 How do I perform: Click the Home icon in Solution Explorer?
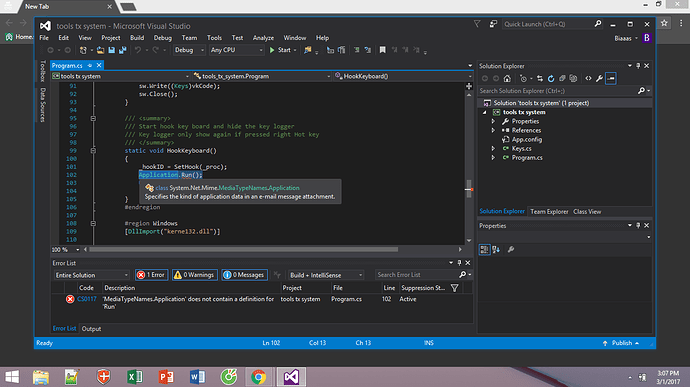507,78
